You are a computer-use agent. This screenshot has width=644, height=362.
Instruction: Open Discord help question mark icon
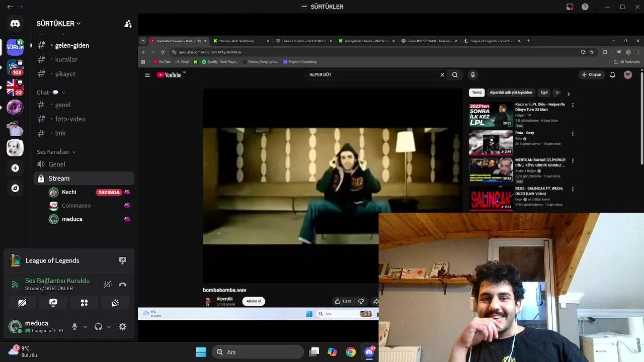point(585,7)
